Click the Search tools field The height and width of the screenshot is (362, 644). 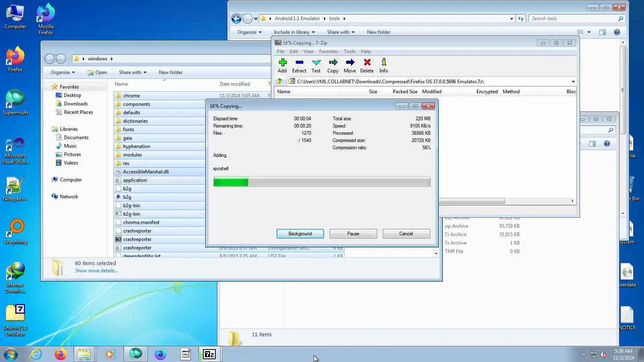click(x=576, y=19)
